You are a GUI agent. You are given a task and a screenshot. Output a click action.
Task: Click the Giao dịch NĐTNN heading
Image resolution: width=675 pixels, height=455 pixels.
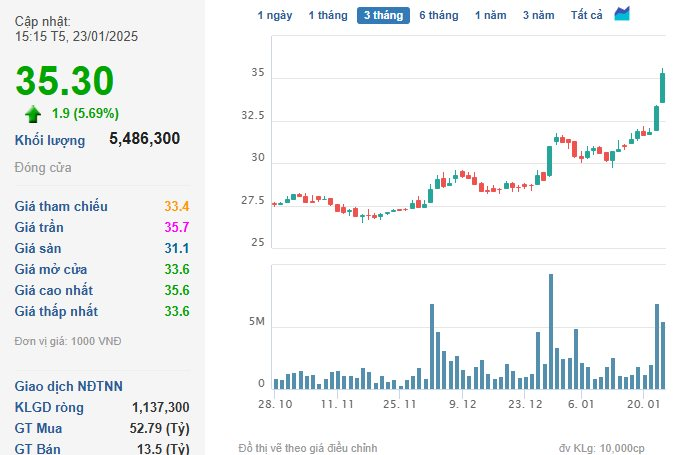(x=69, y=387)
